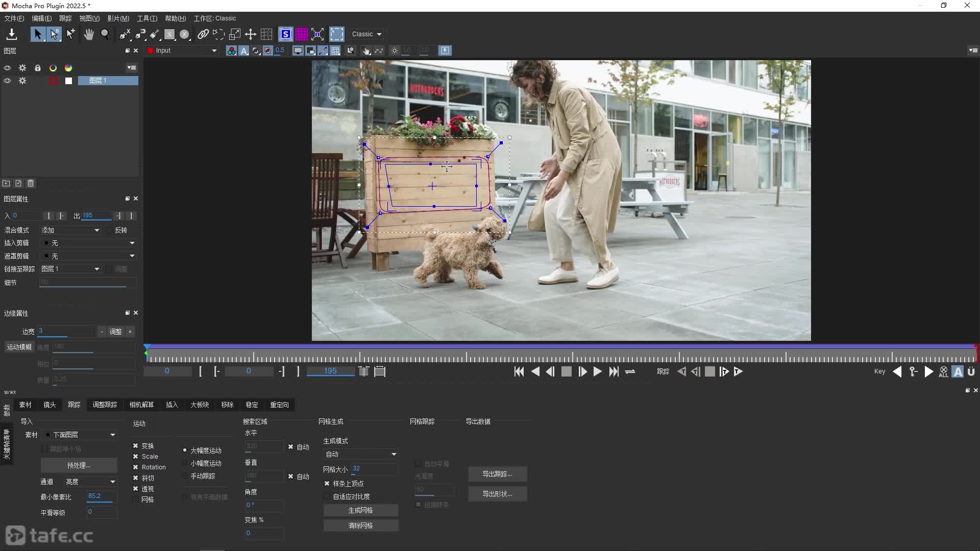Viewport: 980px width, 551px height.
Task: Click the brightness sun icon in viewer bar
Action: coord(395,51)
